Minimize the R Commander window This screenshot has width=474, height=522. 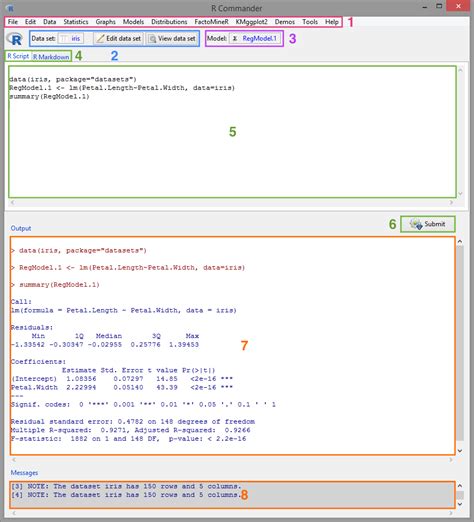pyautogui.click(x=425, y=7)
